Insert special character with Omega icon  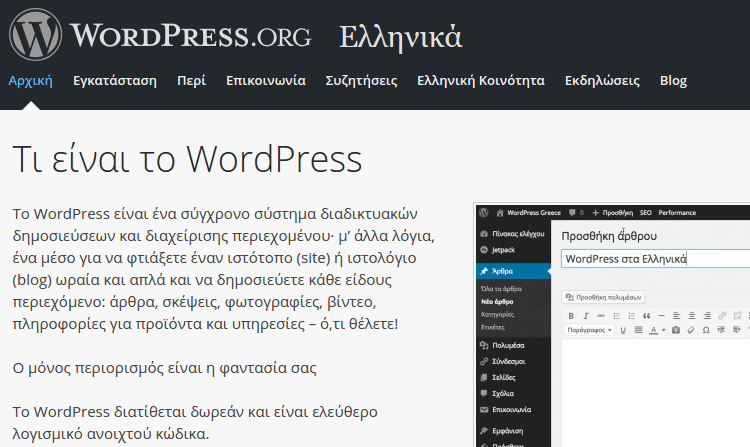pos(706,330)
